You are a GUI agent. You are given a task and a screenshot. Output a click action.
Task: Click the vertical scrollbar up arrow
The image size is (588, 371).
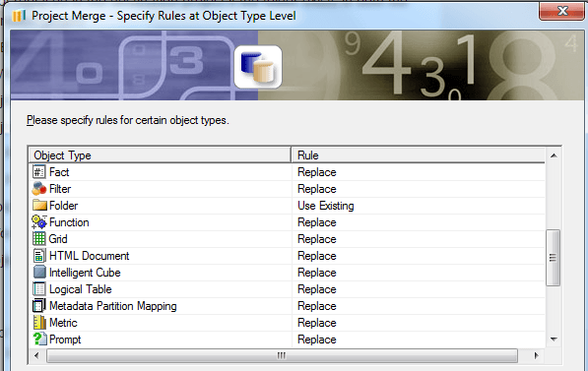click(x=554, y=155)
